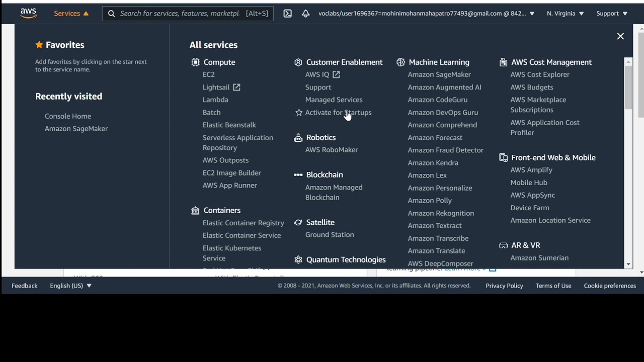Open AWS Budgets
Screen dimensions: 644x362
[532, 87]
